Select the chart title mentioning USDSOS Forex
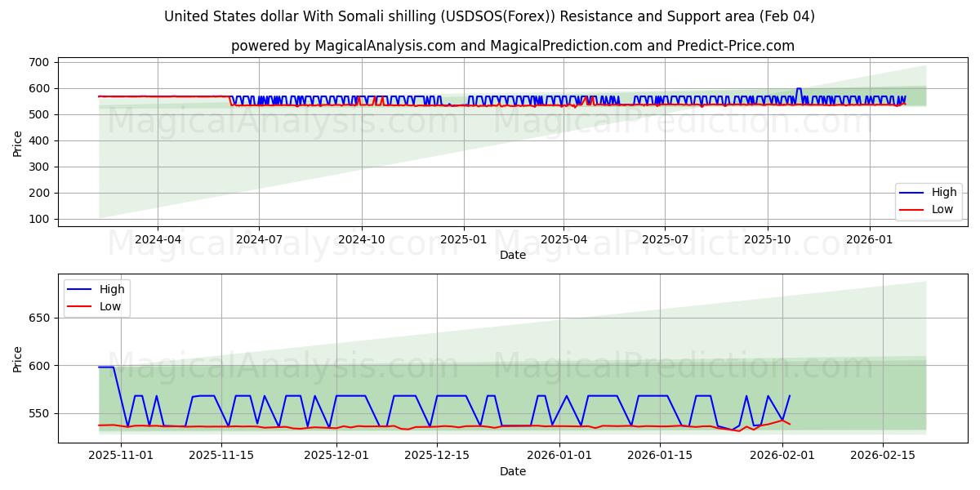Image resolution: width=980 pixels, height=490 pixels. click(x=490, y=15)
